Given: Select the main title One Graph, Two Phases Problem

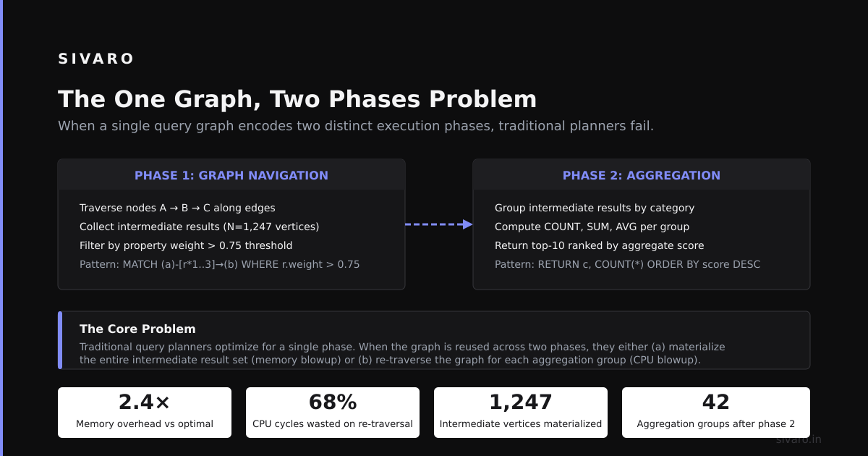Looking at the screenshot, I should coord(297,99).
